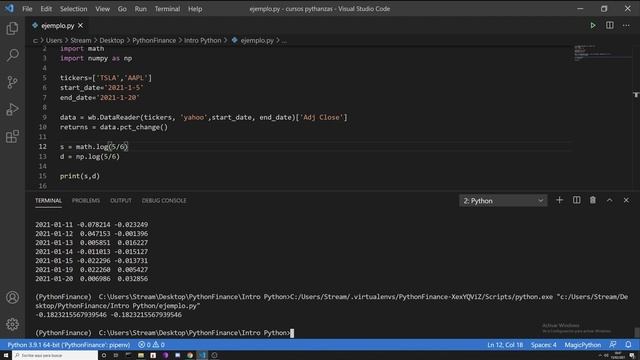This screenshot has width=640, height=360.
Task: Run Python file with play button
Action: tap(593, 25)
